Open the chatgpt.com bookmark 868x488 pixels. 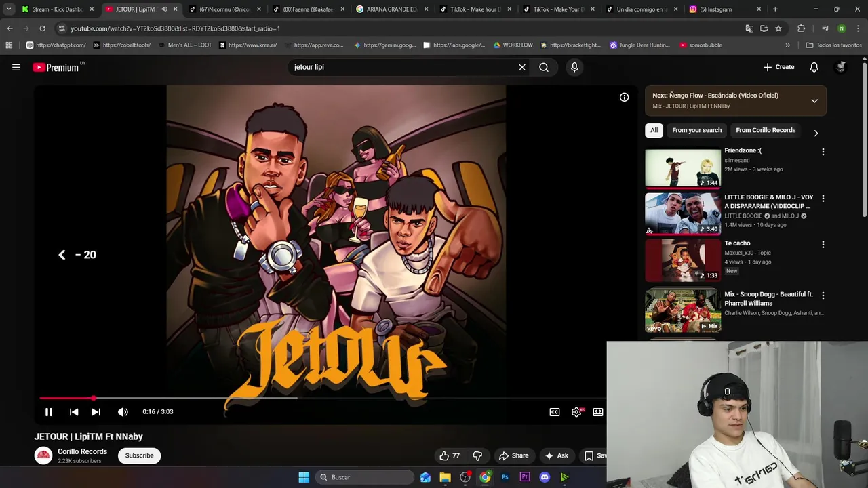click(x=56, y=45)
